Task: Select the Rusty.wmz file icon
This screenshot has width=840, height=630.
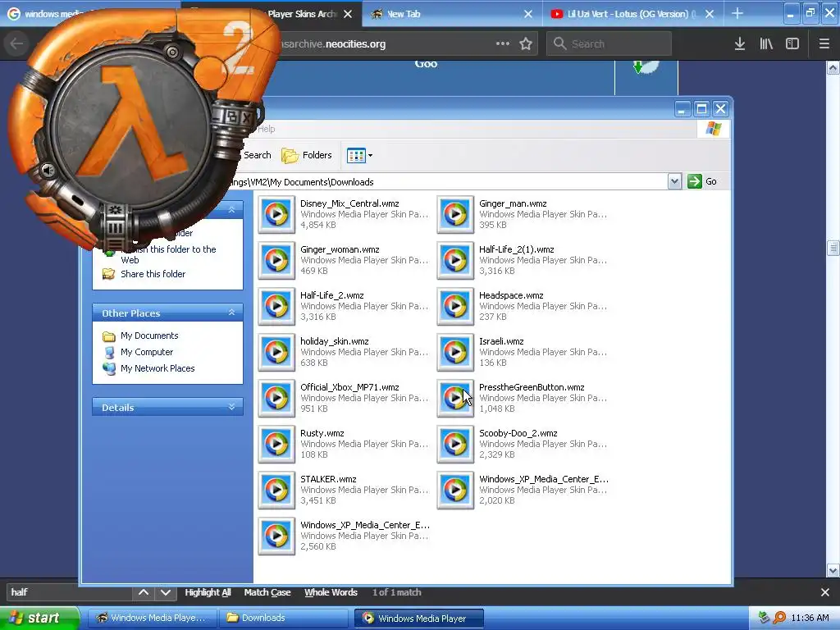Action: pos(276,444)
